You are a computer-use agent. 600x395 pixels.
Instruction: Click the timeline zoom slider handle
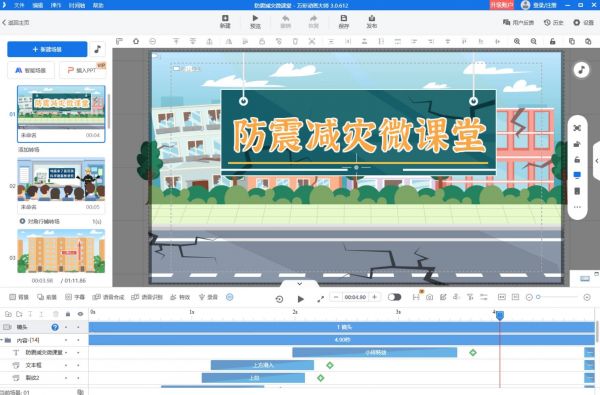pos(538,297)
